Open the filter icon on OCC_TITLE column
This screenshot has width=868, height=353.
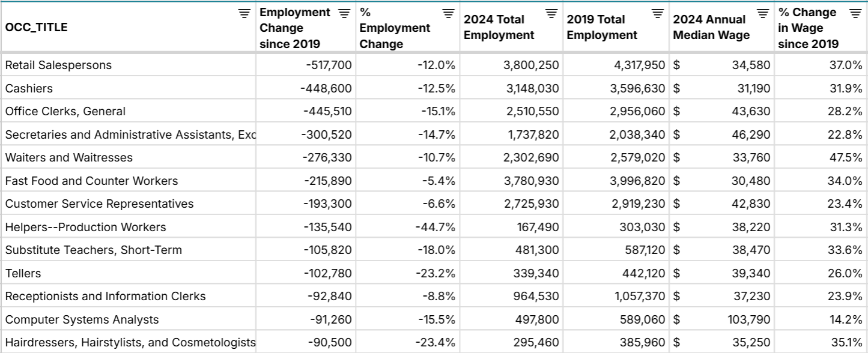click(244, 12)
